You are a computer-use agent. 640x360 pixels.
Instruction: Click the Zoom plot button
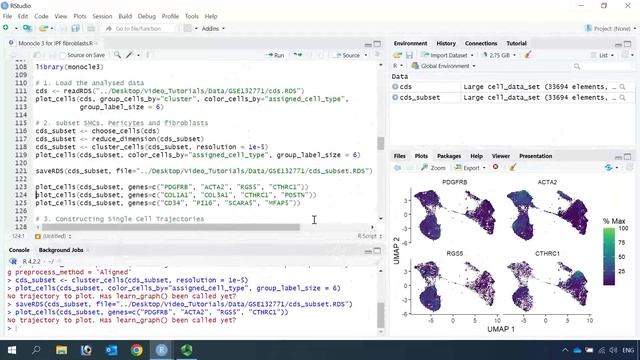[433, 168]
